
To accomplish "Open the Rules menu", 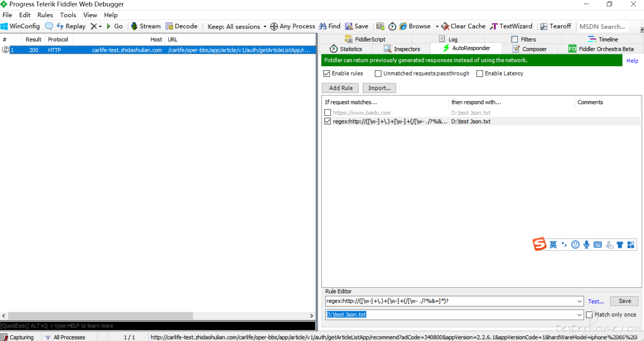I will pyautogui.click(x=45, y=15).
